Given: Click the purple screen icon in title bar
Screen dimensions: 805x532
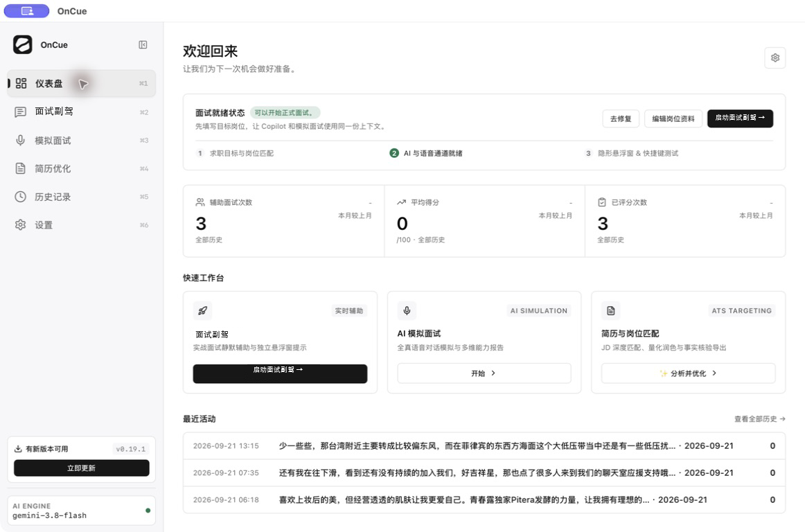Looking at the screenshot, I should (x=27, y=11).
